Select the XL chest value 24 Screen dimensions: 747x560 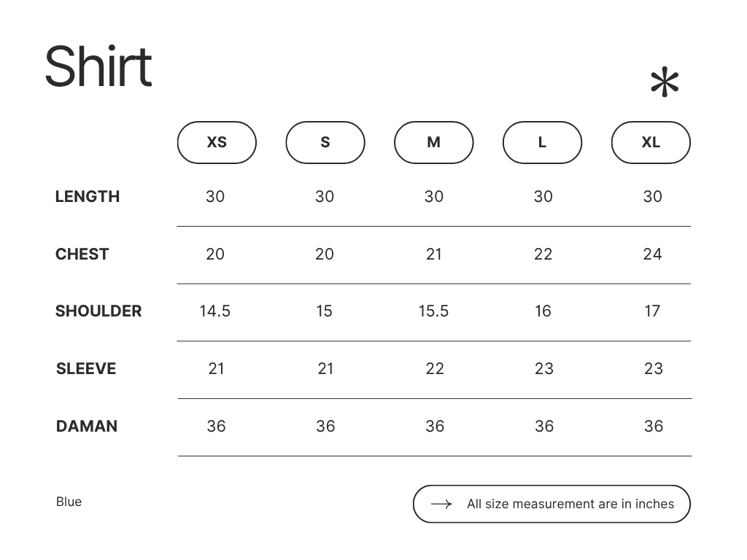(x=652, y=254)
